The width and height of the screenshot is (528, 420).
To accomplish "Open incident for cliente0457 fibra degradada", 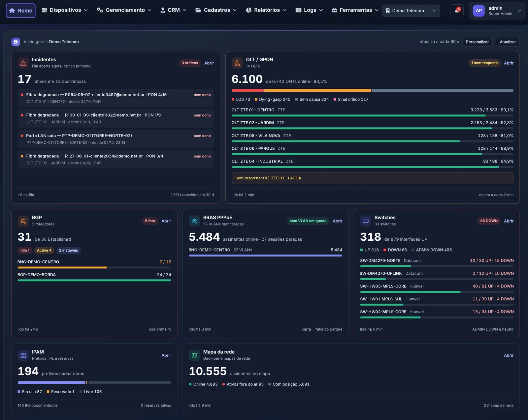I will coord(115,98).
